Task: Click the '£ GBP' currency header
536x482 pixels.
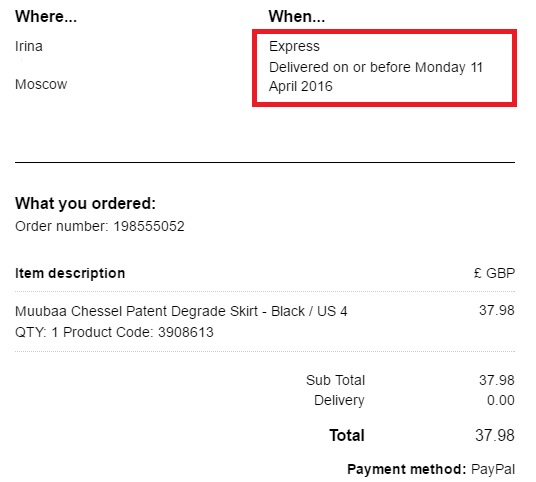Action: coord(494,273)
